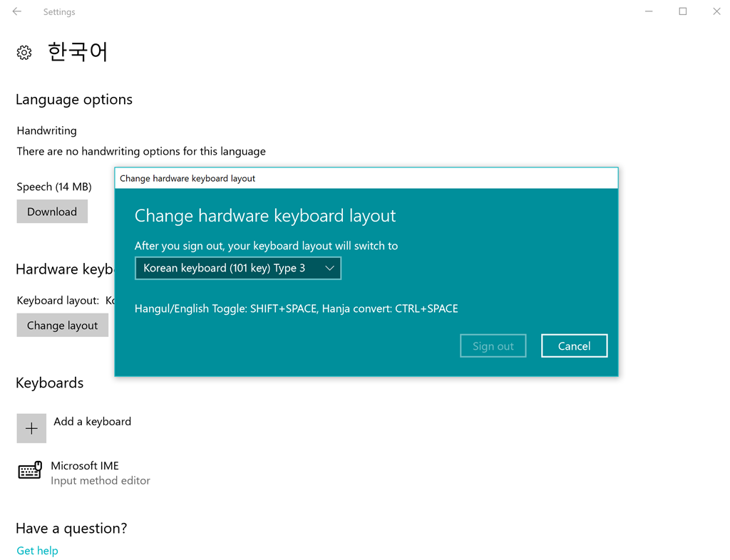Click the Keyboards section heading

click(x=50, y=383)
